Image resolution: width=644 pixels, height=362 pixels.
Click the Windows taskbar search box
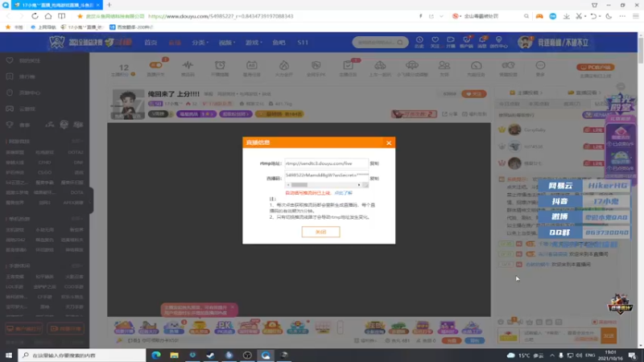pyautogui.click(x=82, y=356)
